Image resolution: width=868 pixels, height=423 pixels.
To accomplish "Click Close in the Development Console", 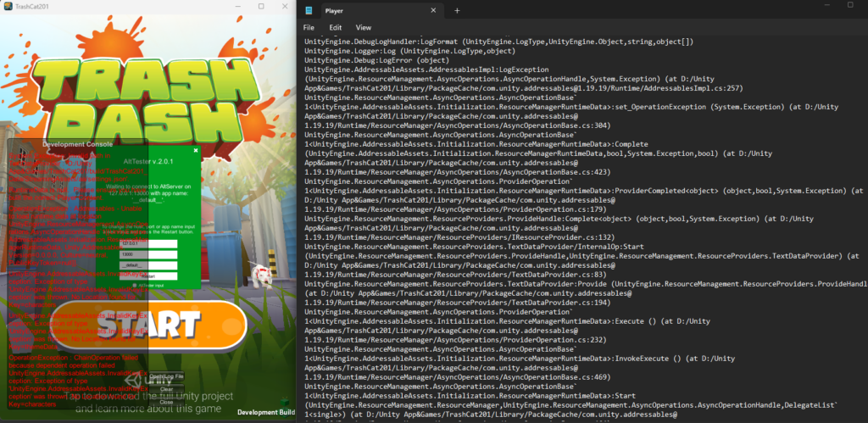I will click(167, 402).
